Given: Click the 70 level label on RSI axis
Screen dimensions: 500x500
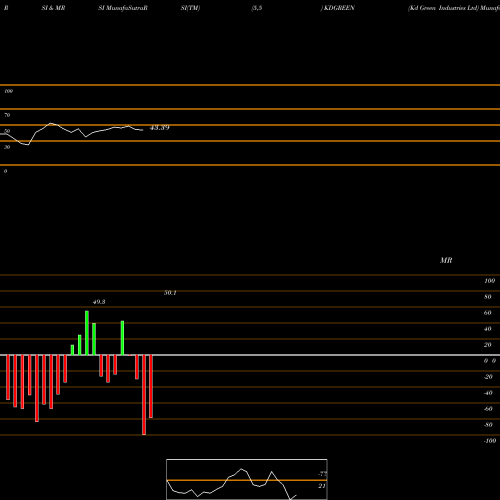Looking at the screenshot, I should tap(7, 115).
